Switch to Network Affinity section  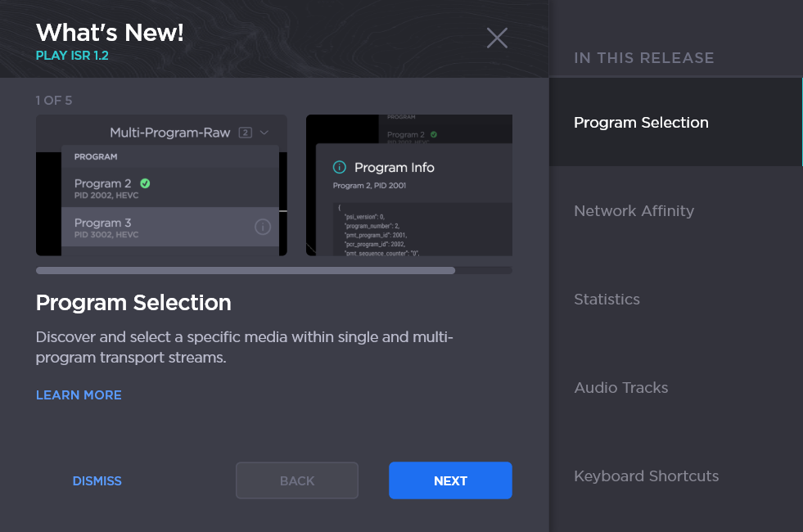point(634,211)
